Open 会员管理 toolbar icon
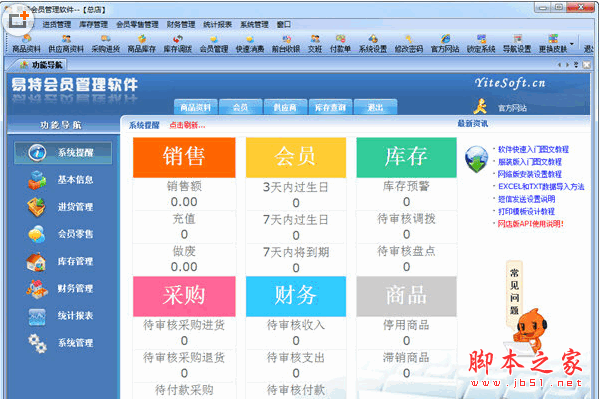599x399 pixels. 214,44
